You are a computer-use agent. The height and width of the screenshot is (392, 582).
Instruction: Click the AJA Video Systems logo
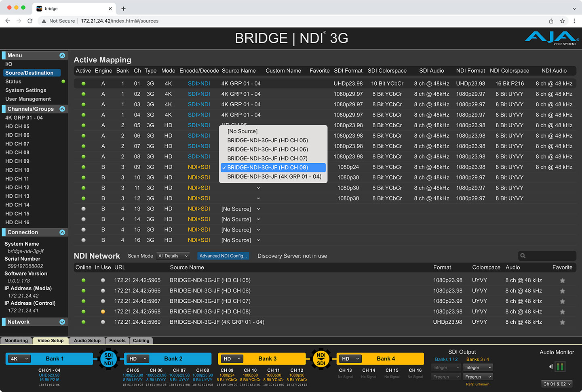click(x=550, y=38)
